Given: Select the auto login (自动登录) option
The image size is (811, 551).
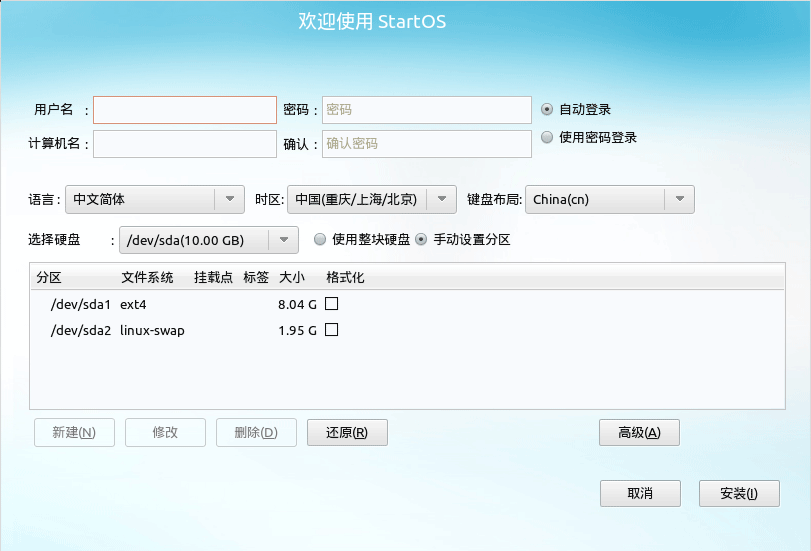Looking at the screenshot, I should [547, 109].
